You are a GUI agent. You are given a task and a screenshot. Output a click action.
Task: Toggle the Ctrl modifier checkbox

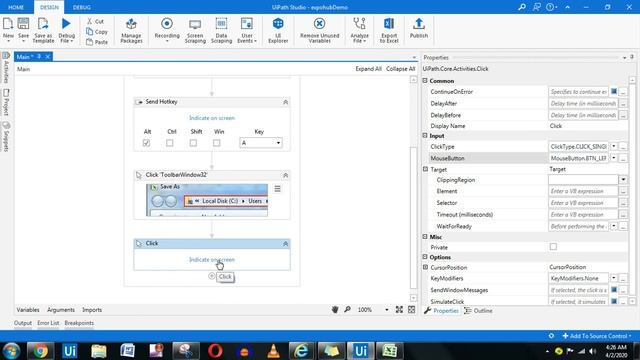click(170, 143)
